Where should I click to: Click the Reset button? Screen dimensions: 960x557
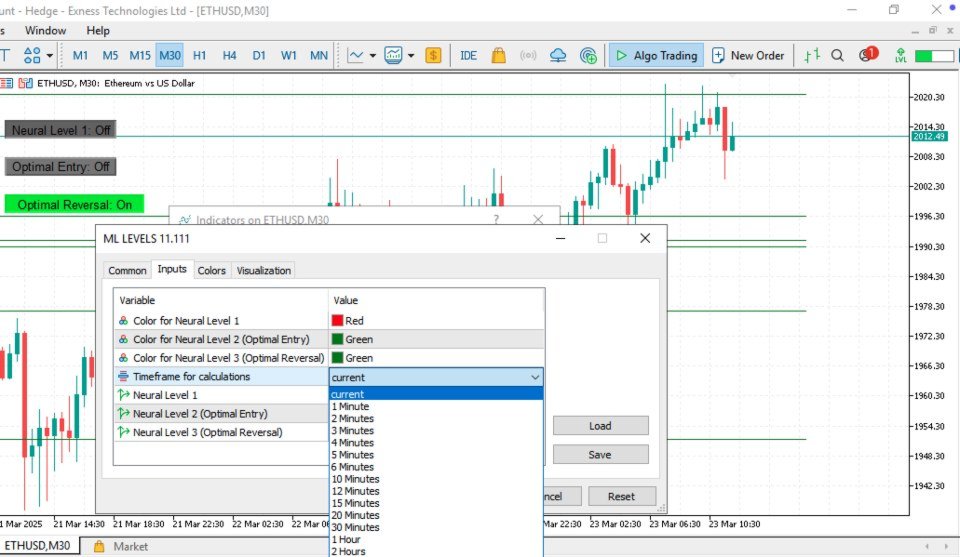click(621, 496)
